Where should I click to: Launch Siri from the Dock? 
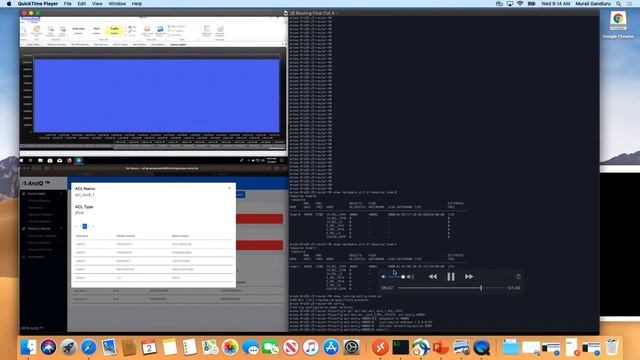(48, 347)
